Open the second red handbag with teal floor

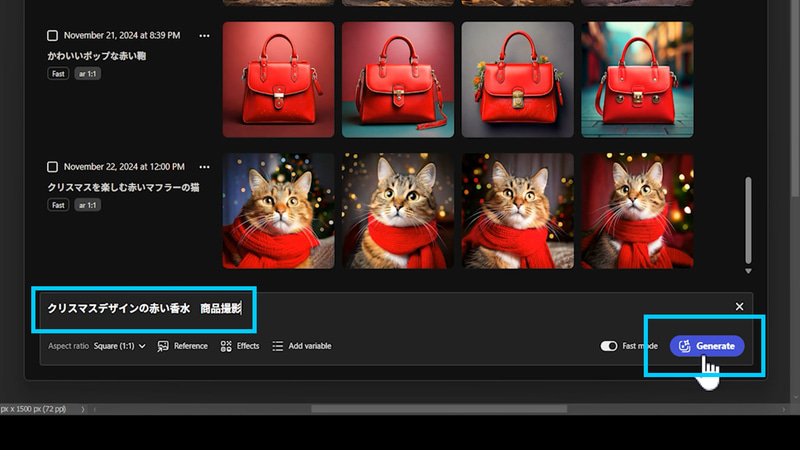click(x=398, y=80)
